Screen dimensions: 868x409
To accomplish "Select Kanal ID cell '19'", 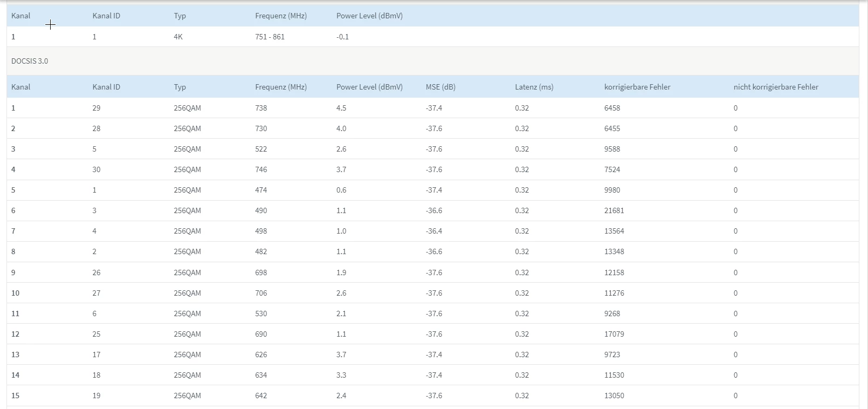I will point(97,396).
